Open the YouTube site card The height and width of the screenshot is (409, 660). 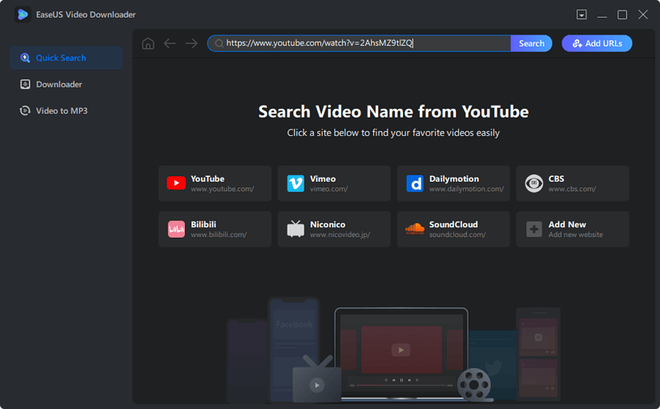tap(215, 183)
